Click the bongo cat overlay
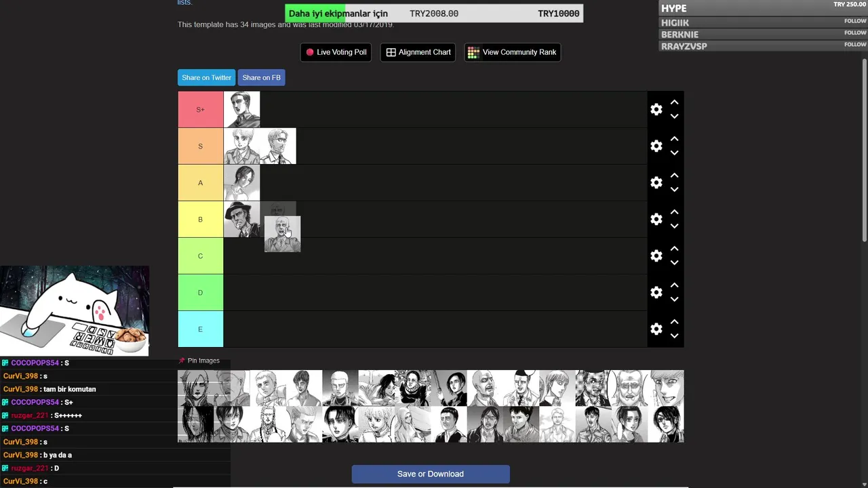 (x=75, y=310)
